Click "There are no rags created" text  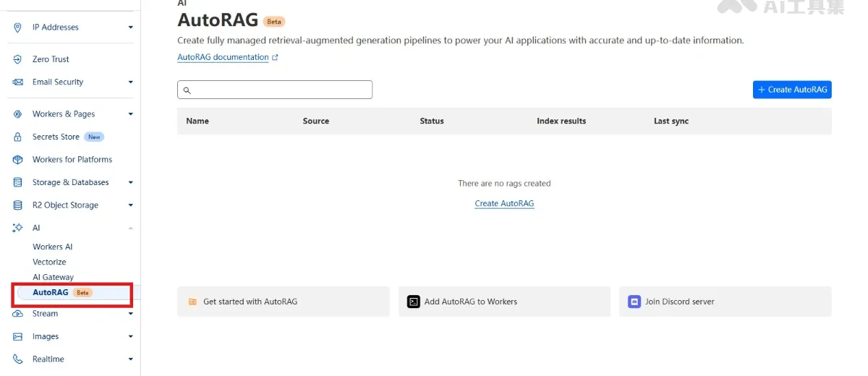tap(504, 184)
